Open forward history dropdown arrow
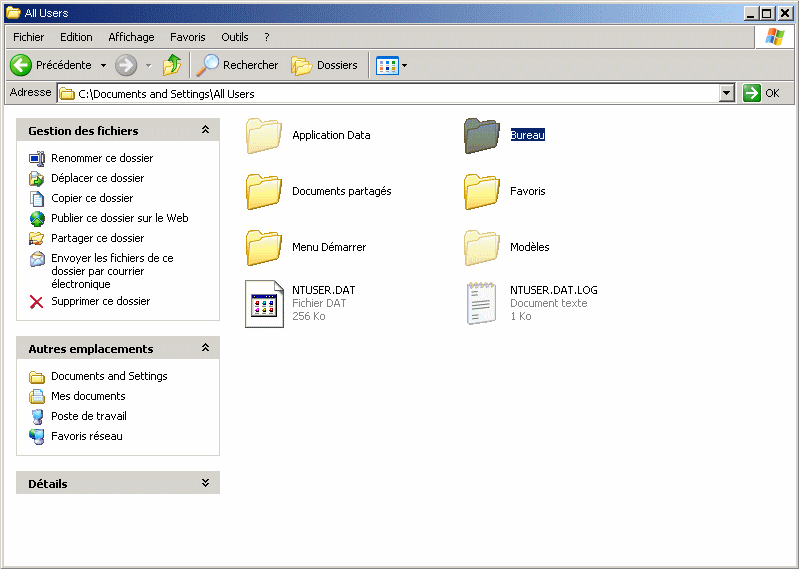The height and width of the screenshot is (569, 799). pos(149,65)
